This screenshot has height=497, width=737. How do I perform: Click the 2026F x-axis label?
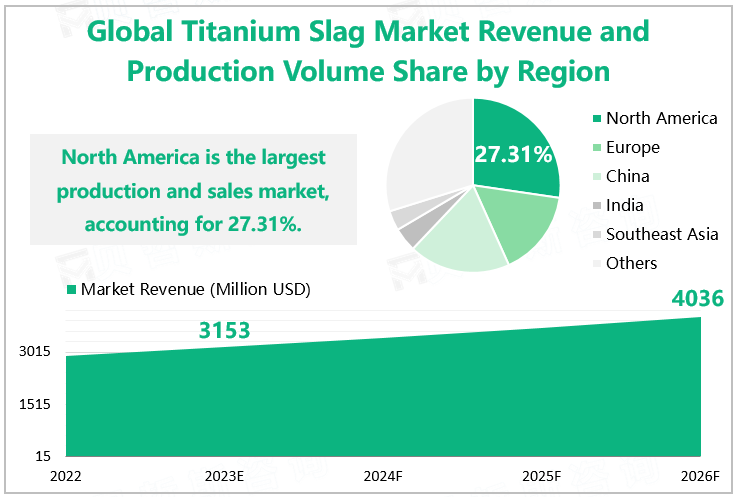coord(701,475)
